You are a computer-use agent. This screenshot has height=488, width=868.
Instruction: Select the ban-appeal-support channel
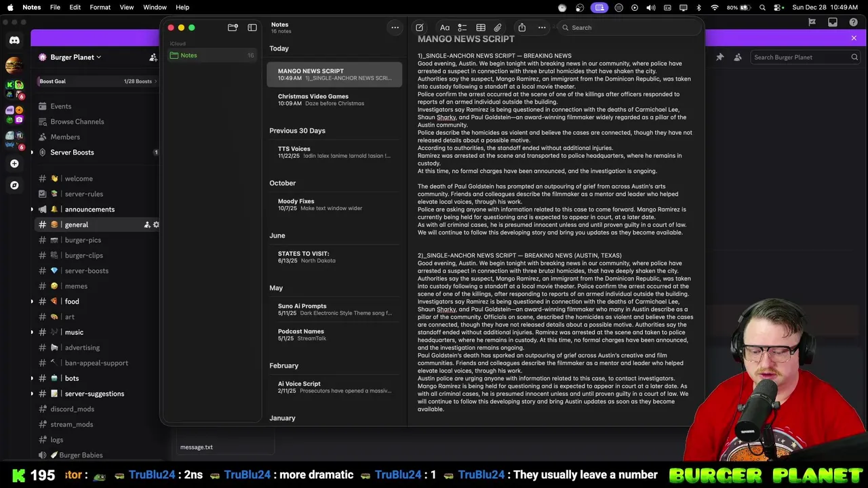tap(97, 363)
